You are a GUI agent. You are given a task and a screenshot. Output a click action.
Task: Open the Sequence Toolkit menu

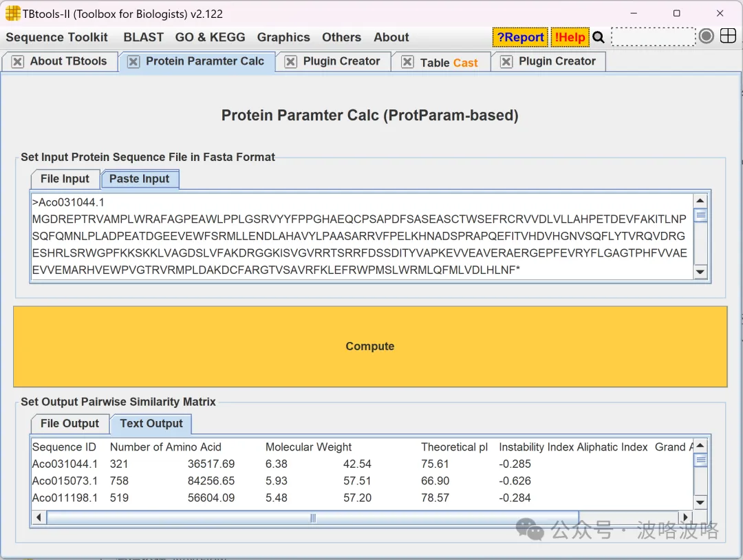coord(57,37)
